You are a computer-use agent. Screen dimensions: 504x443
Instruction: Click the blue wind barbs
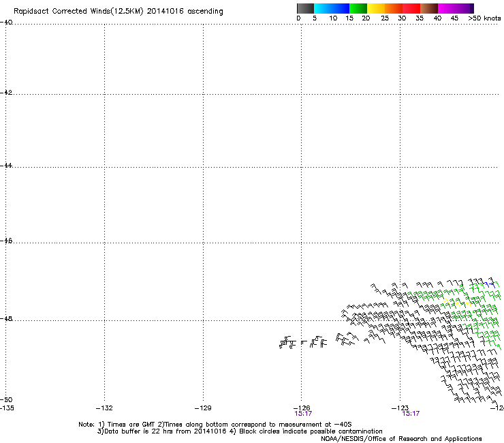(489, 284)
